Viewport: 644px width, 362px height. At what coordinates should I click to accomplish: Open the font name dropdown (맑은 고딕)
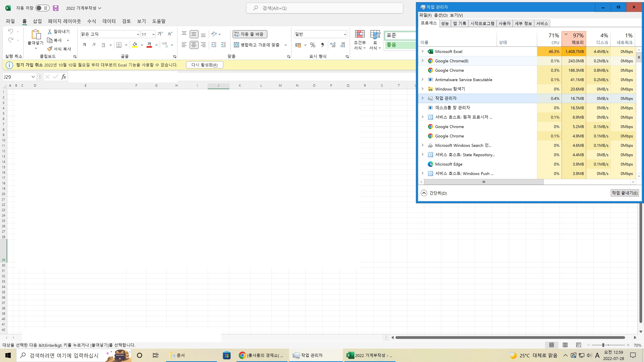tap(138, 34)
